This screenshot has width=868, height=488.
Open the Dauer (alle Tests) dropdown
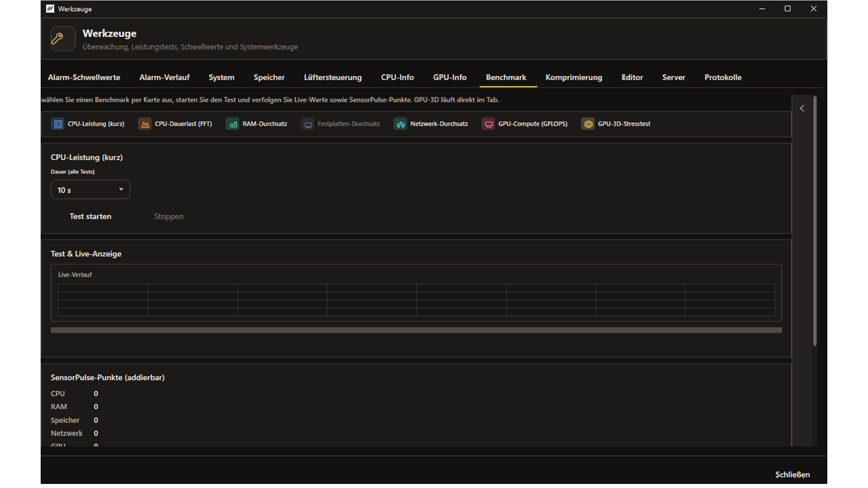(90, 190)
